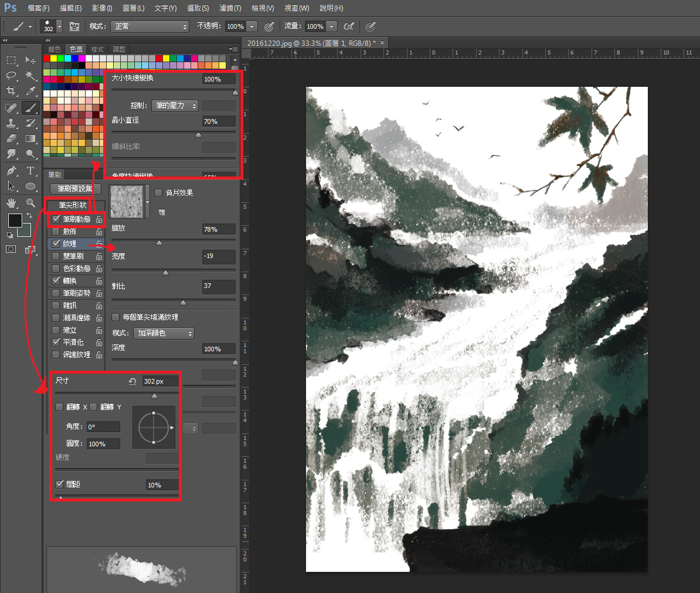This screenshot has width=700, height=593.
Task: Disable the 平滑化 checkbox
Action: click(x=56, y=343)
